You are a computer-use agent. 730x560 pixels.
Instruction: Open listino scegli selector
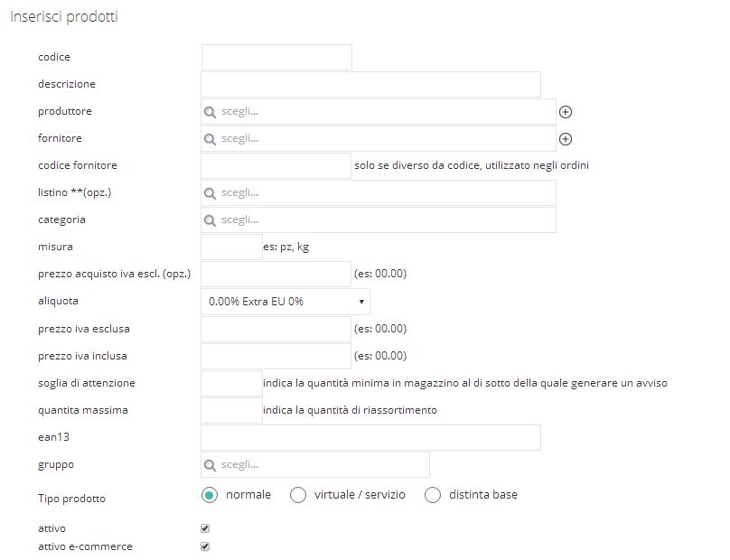[379, 192]
